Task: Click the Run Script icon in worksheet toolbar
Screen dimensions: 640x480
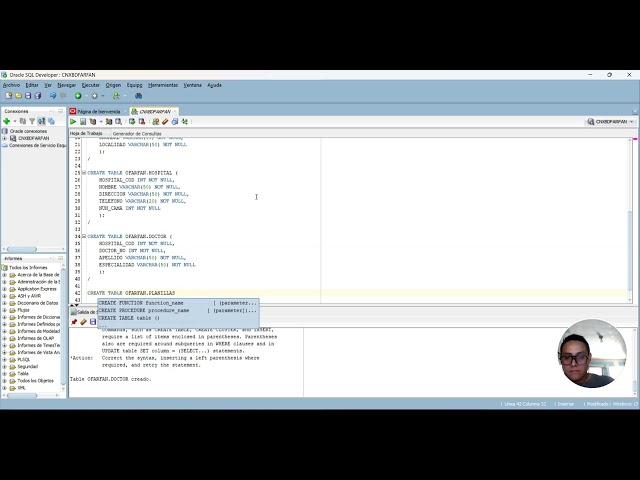Action: [x=83, y=122]
